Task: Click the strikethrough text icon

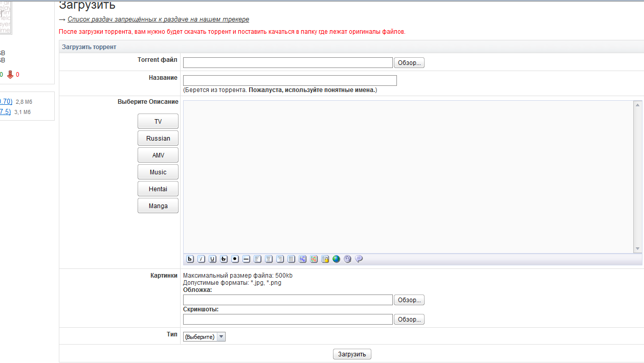Action: (x=224, y=259)
